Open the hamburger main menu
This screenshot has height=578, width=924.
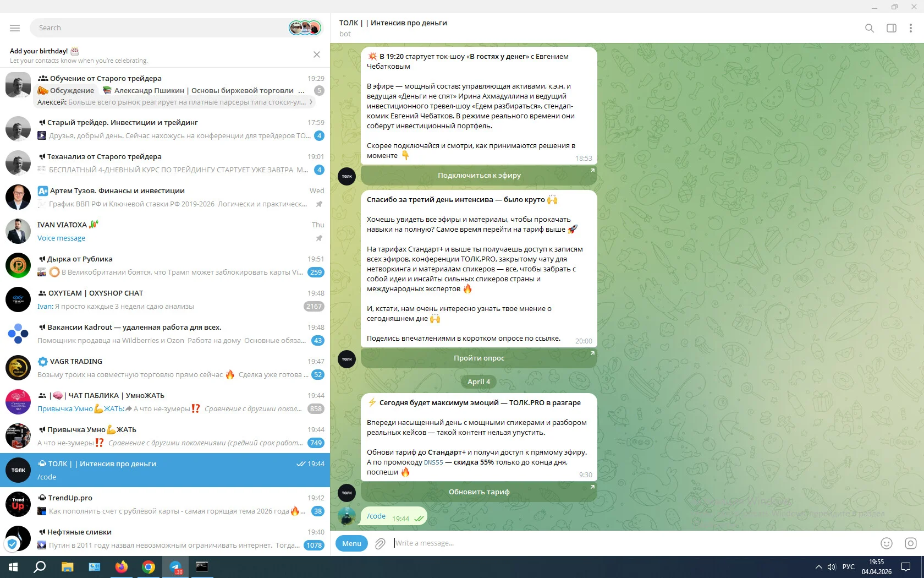(15, 28)
